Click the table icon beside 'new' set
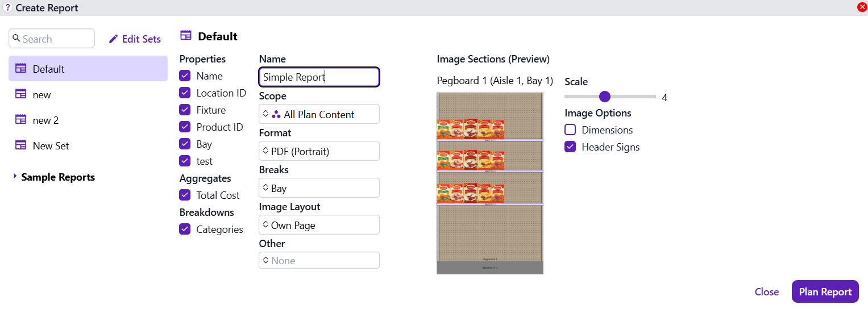Viewport: 868px width, 313px height. (x=21, y=94)
